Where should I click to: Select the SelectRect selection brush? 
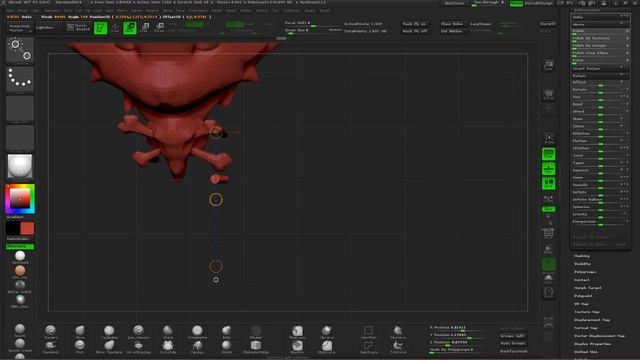tap(368, 331)
